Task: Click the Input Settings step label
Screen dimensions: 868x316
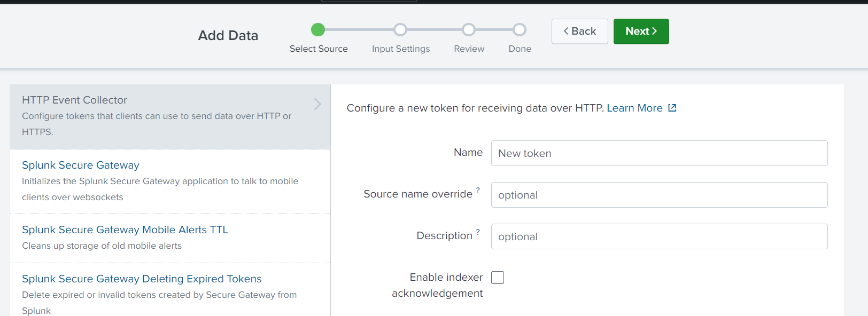Action: click(401, 49)
